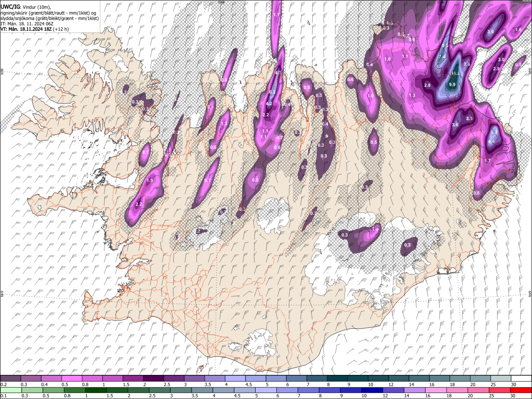The image size is (532, 399).
Task: Pick the bright pink swatch between 0.5 and 0.8 on the snow scale
Action: (x=72, y=378)
